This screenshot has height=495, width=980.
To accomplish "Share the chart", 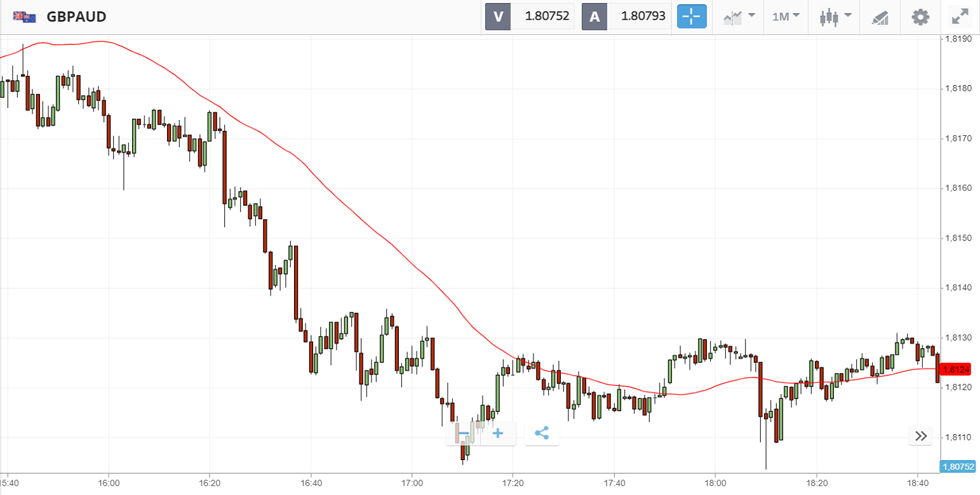I will click(542, 434).
